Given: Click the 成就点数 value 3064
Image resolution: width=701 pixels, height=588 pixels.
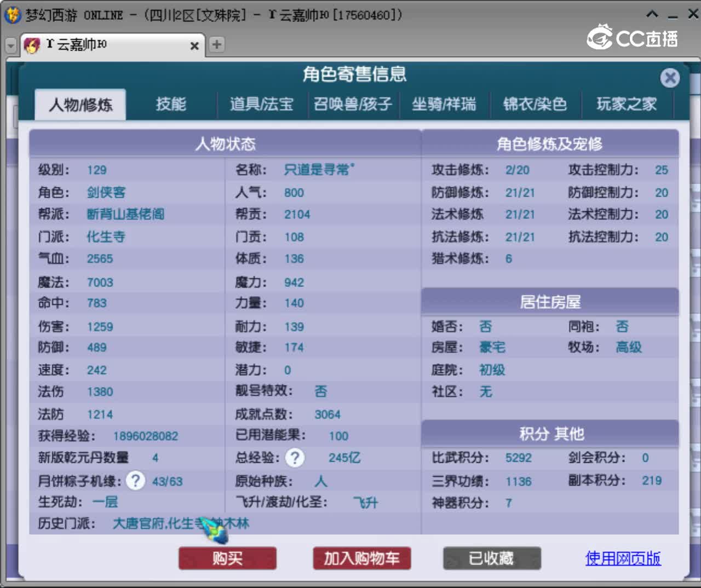Looking at the screenshot, I should tap(327, 414).
